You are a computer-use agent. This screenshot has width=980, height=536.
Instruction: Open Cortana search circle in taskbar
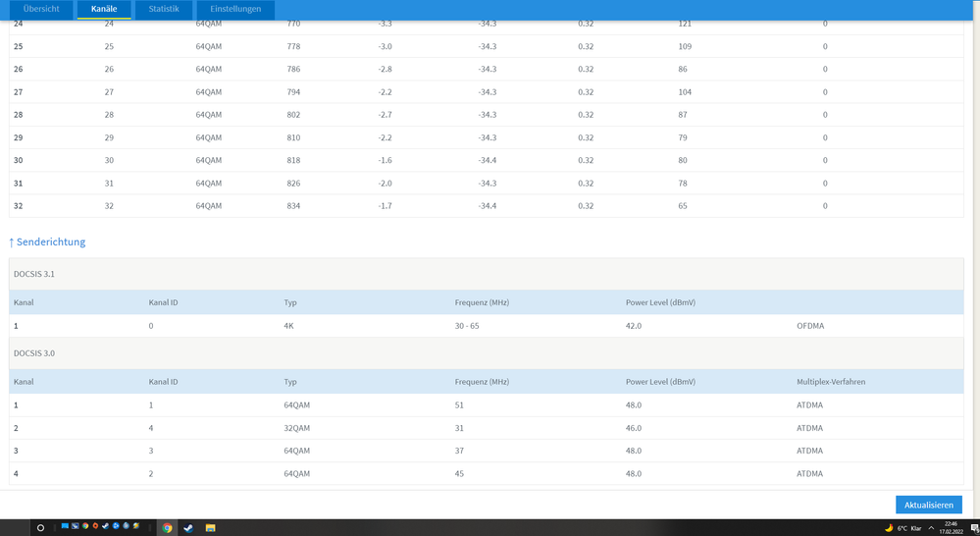[40, 528]
